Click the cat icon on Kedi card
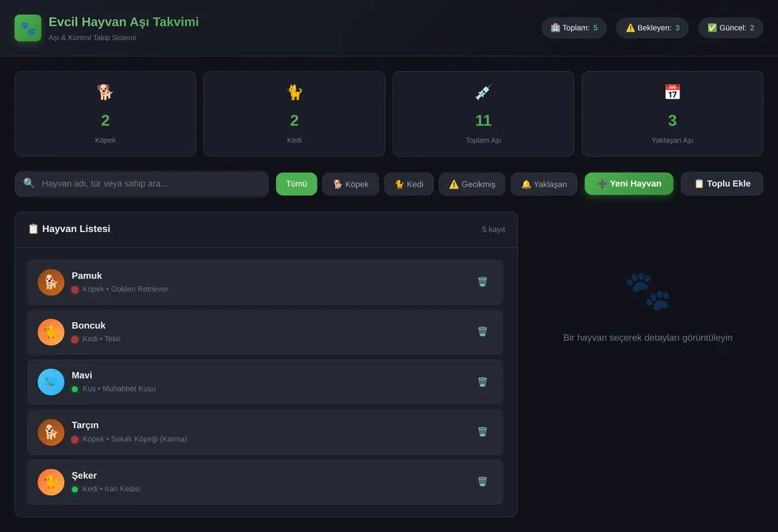Image resolution: width=778 pixels, height=532 pixels. (294, 92)
